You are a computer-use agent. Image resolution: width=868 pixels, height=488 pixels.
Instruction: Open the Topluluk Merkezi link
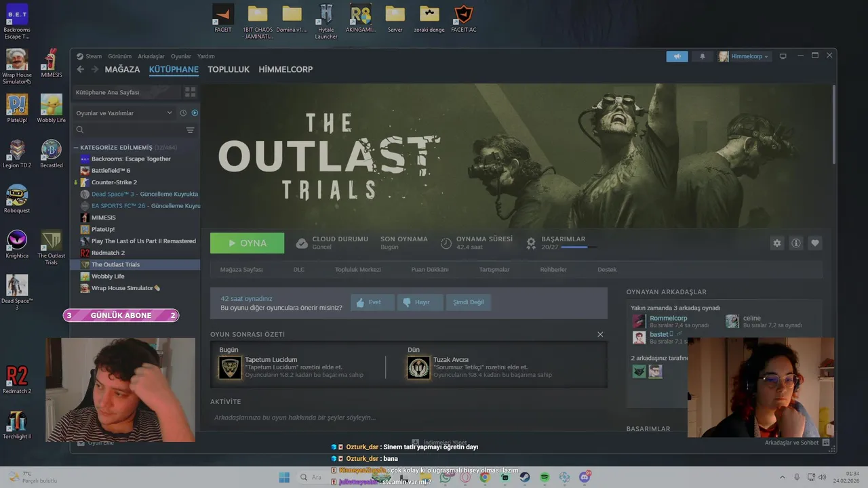pos(358,270)
